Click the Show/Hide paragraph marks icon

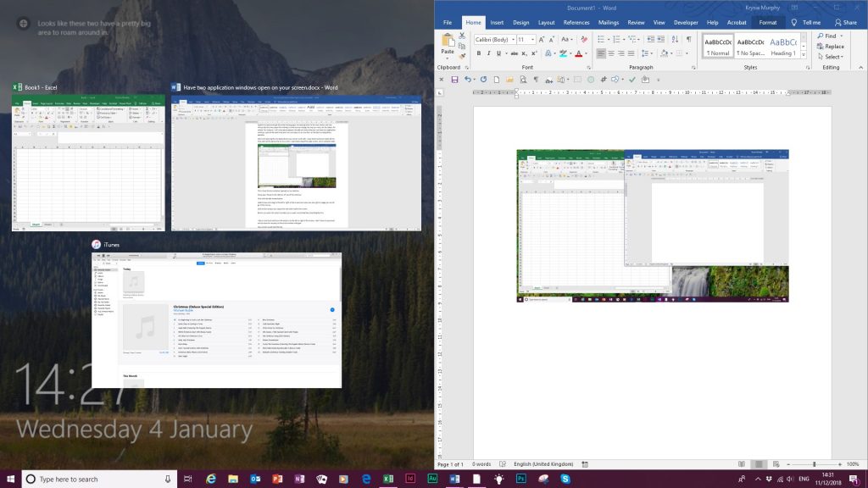(x=689, y=38)
